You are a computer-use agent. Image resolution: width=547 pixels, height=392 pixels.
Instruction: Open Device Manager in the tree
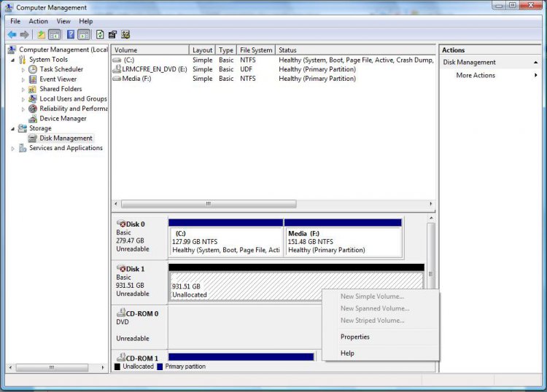click(x=63, y=119)
